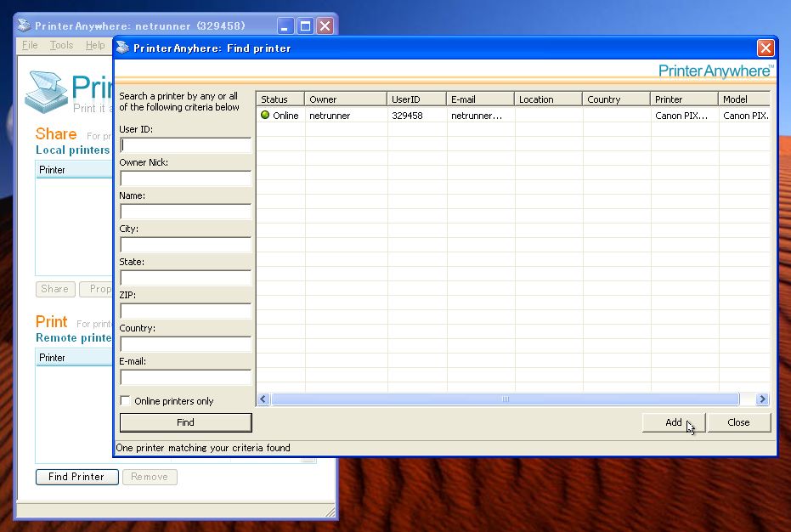
Task: Click Printer column header in Local printers list
Action: click(75, 170)
